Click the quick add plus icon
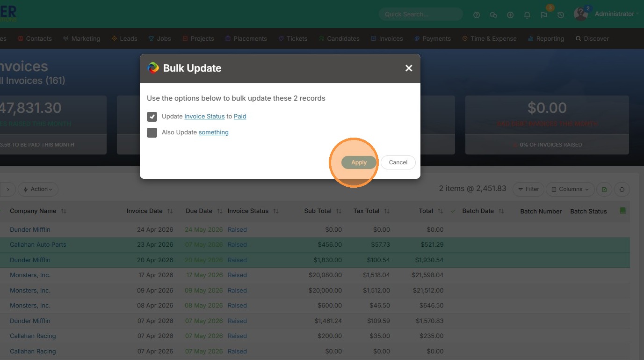Viewport: 644px width, 360px height. point(510,15)
